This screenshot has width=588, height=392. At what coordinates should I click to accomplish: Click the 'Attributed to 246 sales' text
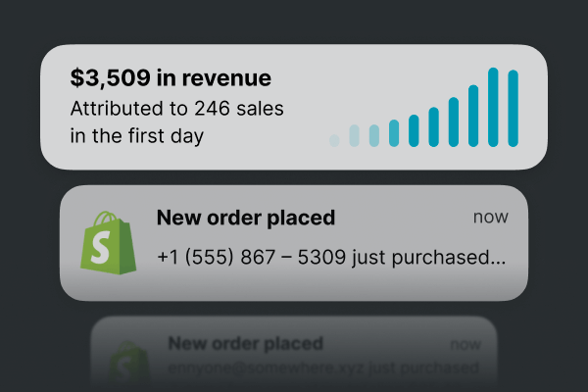[x=176, y=109]
